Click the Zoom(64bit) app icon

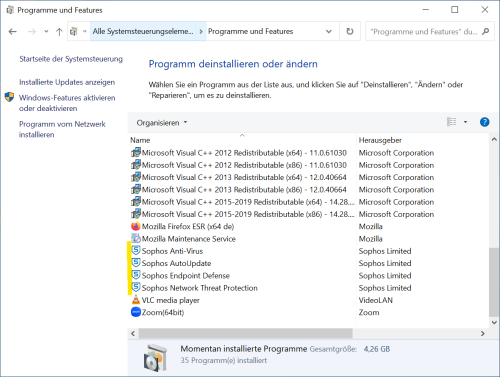click(x=136, y=312)
